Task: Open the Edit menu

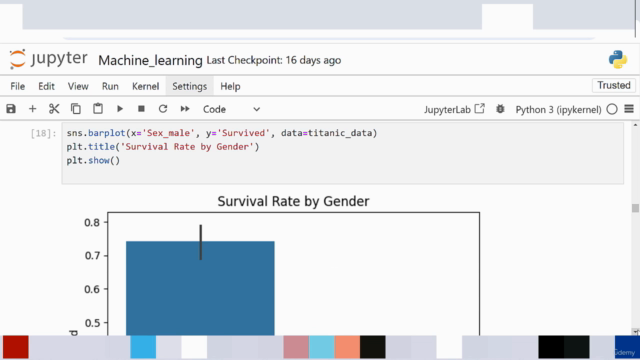Action: [x=46, y=87]
